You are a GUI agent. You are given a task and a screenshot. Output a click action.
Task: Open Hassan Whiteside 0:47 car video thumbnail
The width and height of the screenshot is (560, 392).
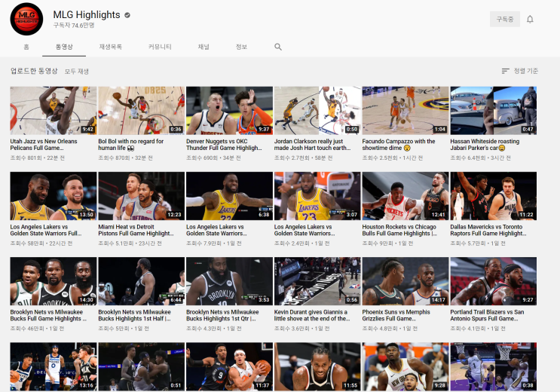(493, 110)
